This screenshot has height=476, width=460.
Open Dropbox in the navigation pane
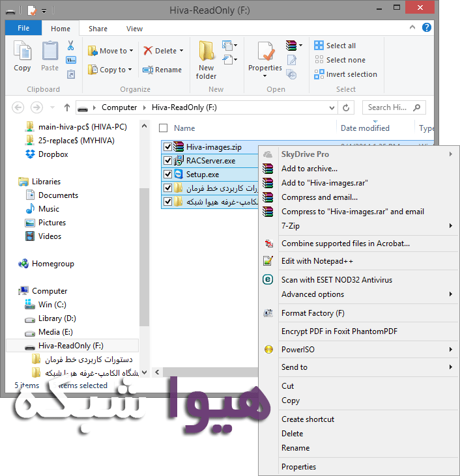47,154
